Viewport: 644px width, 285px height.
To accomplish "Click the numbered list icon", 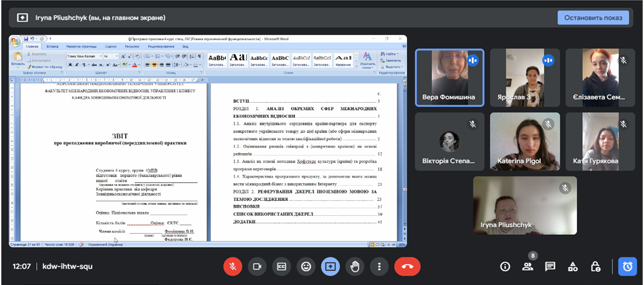I will point(159,56).
